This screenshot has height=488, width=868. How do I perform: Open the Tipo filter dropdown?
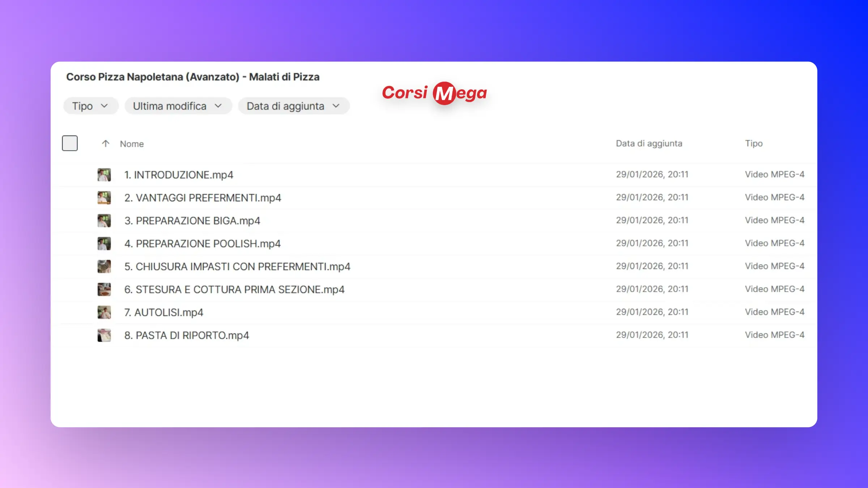(x=90, y=106)
